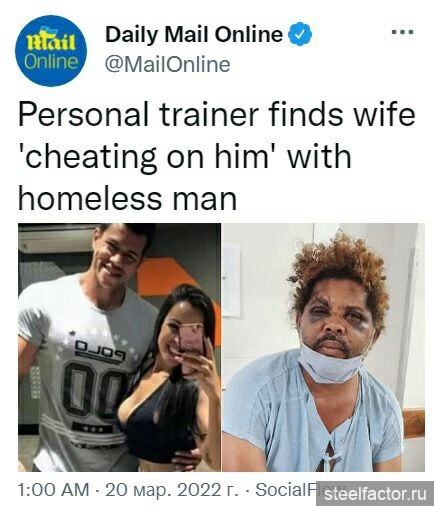Open the left photo of the couple
This screenshot has height=506, width=434.
[119, 347]
